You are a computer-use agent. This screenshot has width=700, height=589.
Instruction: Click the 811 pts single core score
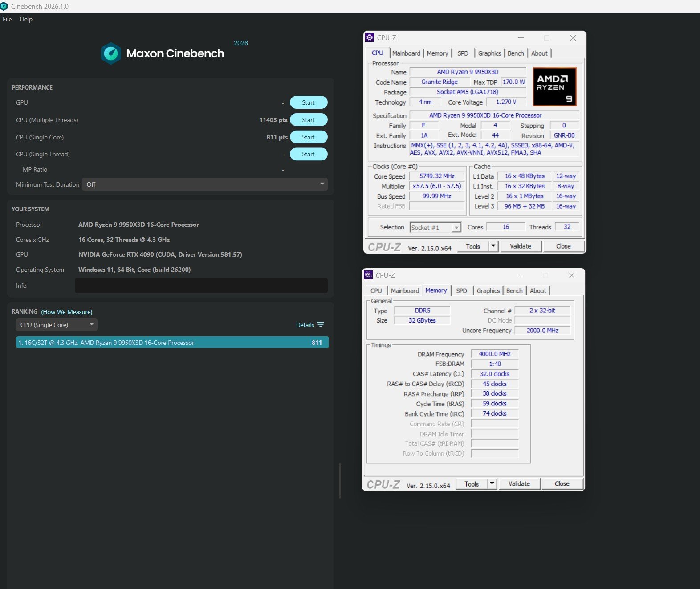[277, 137]
